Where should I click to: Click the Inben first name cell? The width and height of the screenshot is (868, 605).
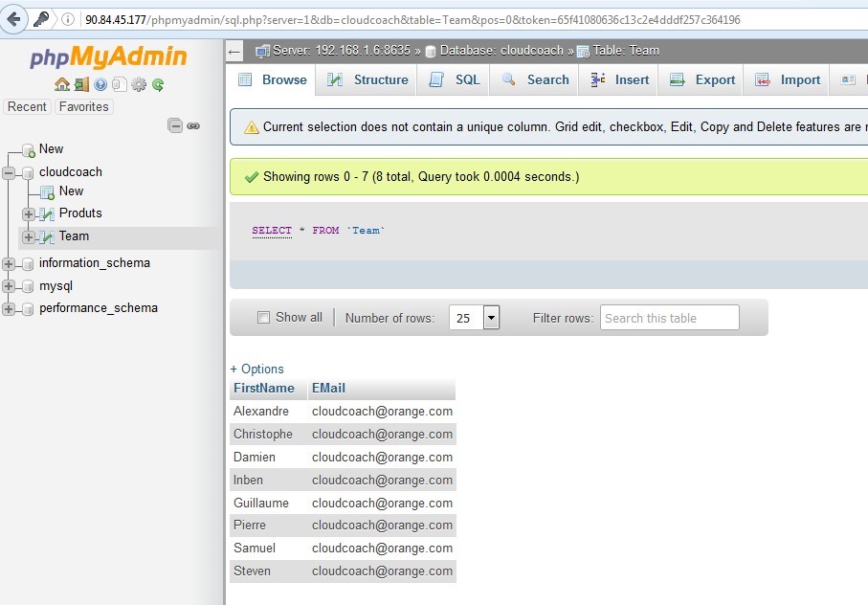tap(269, 480)
